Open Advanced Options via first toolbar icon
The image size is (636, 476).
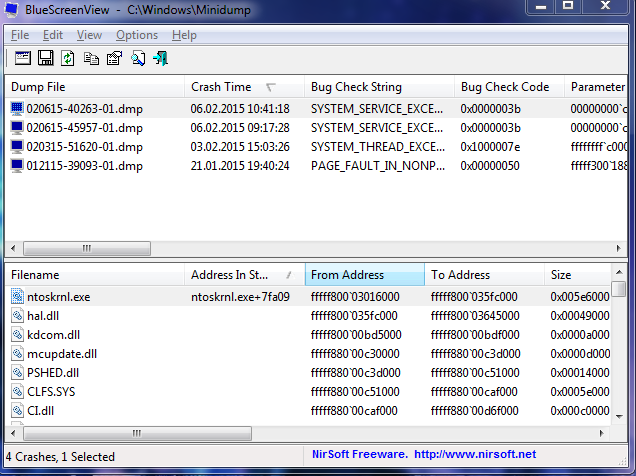(21, 59)
